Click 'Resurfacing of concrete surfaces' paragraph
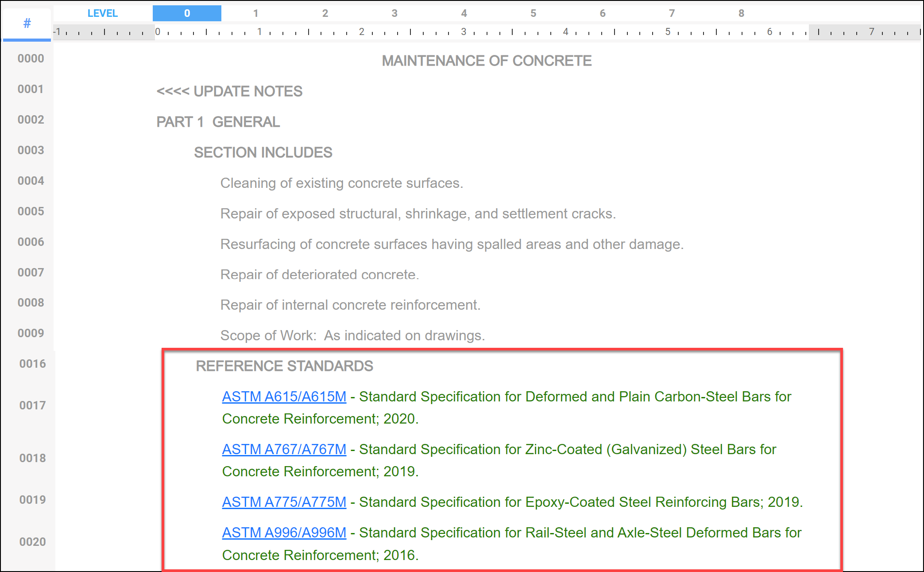 (452, 244)
